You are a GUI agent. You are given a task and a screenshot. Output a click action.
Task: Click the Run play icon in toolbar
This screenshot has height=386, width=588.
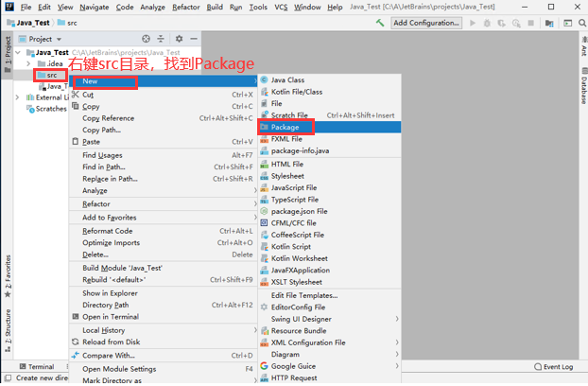click(473, 23)
